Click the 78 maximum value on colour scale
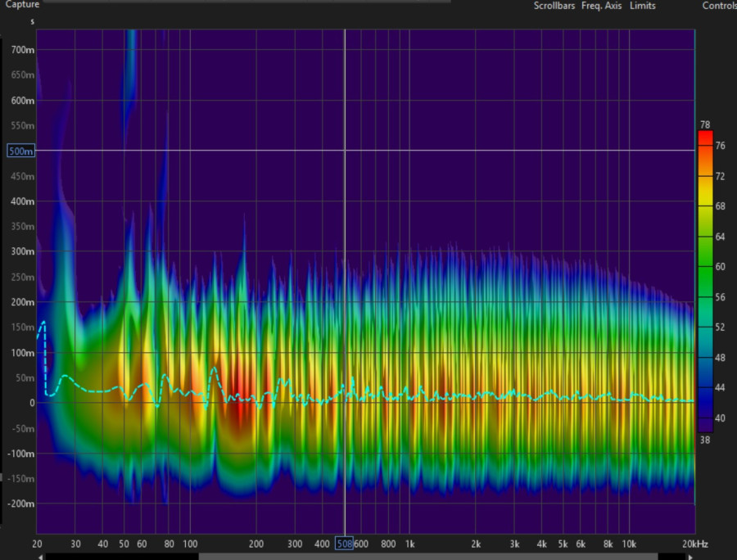The height and width of the screenshot is (560, 737). 705,125
